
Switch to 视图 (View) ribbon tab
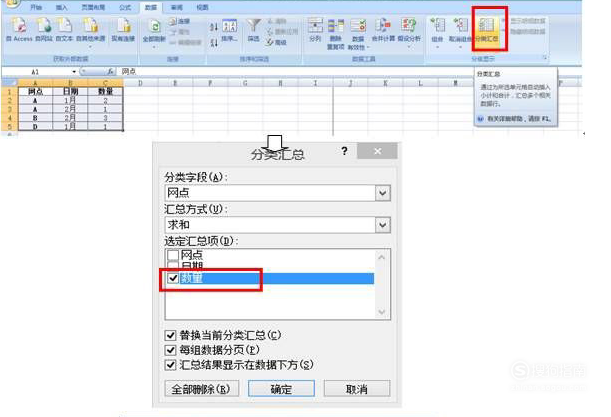click(202, 7)
